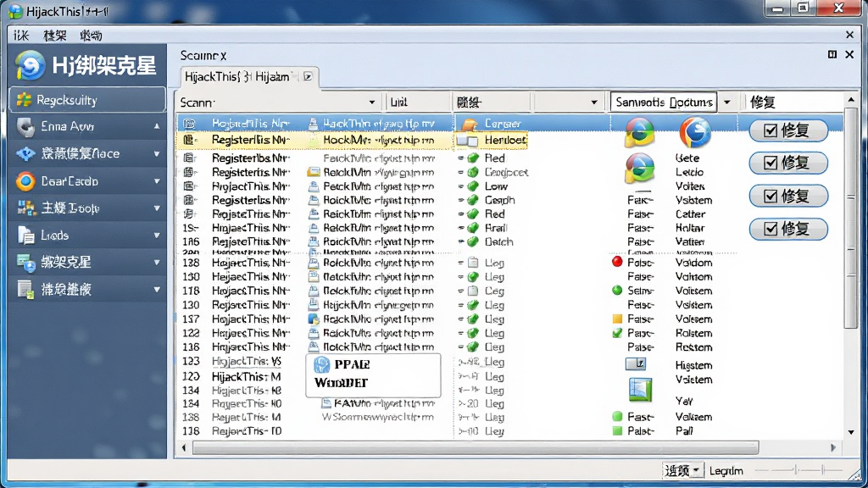The image size is (868, 488).
Task: Expand the Tooh sidebar section arrow
Action: coord(157,208)
